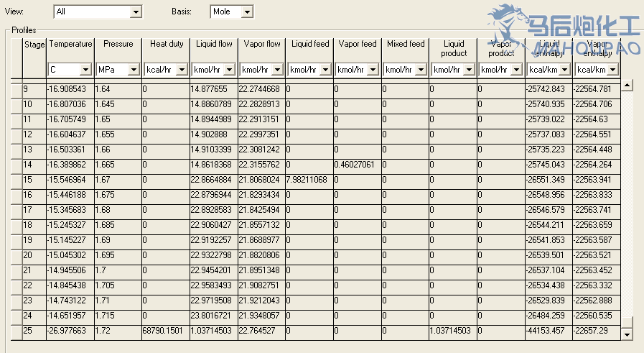Expand the Mixed feed unit dropdown

pos(421,70)
